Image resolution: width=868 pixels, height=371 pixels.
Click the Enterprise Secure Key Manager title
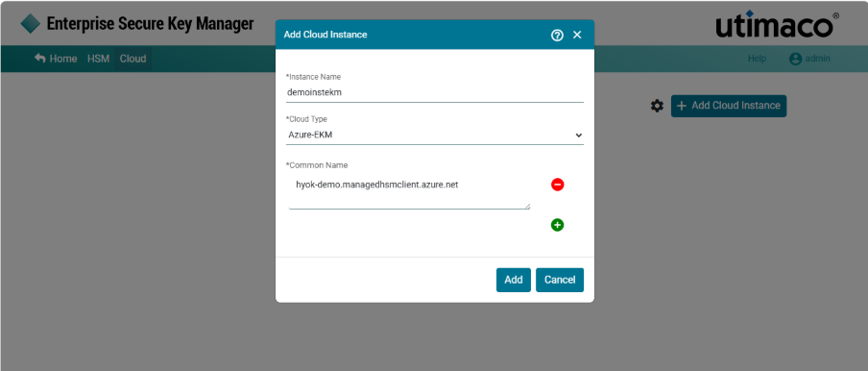pos(150,24)
